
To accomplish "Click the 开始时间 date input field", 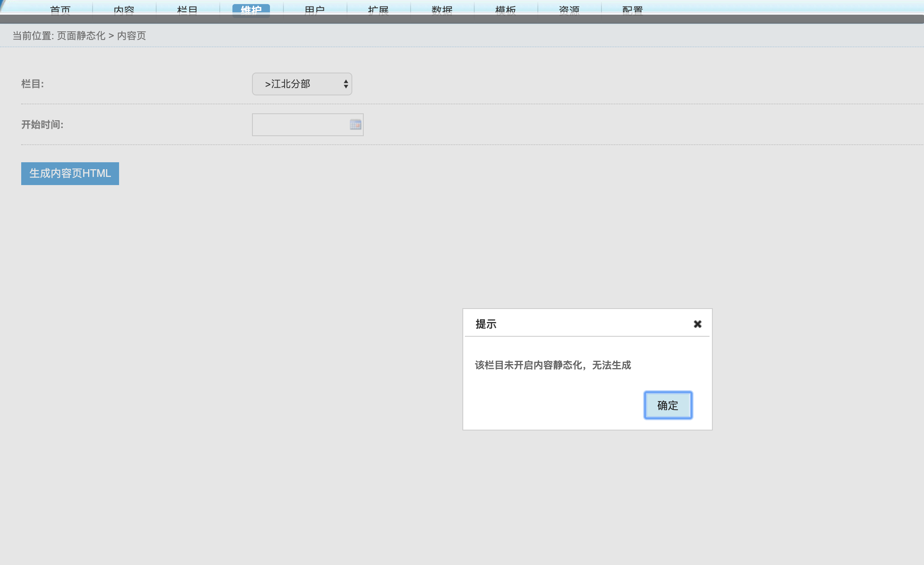I will tap(300, 125).
